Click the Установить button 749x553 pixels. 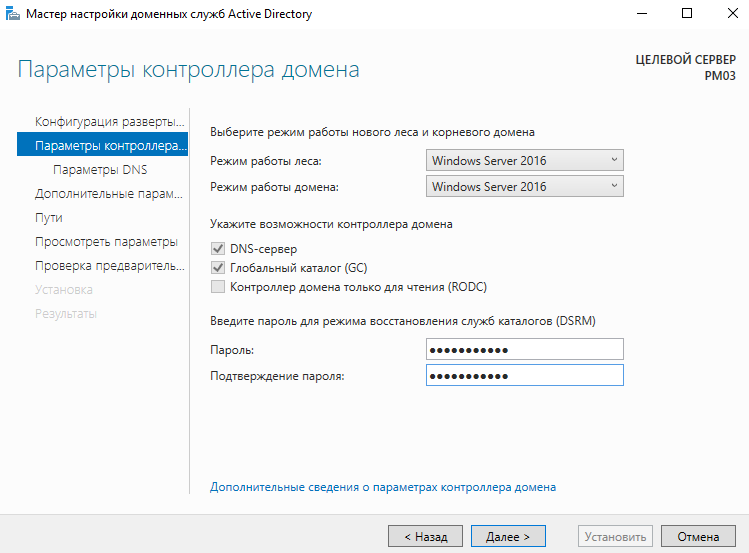tap(615, 536)
